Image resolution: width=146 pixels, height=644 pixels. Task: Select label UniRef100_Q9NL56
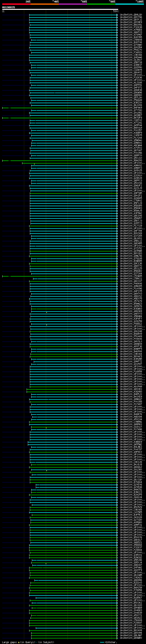[131, 256]
